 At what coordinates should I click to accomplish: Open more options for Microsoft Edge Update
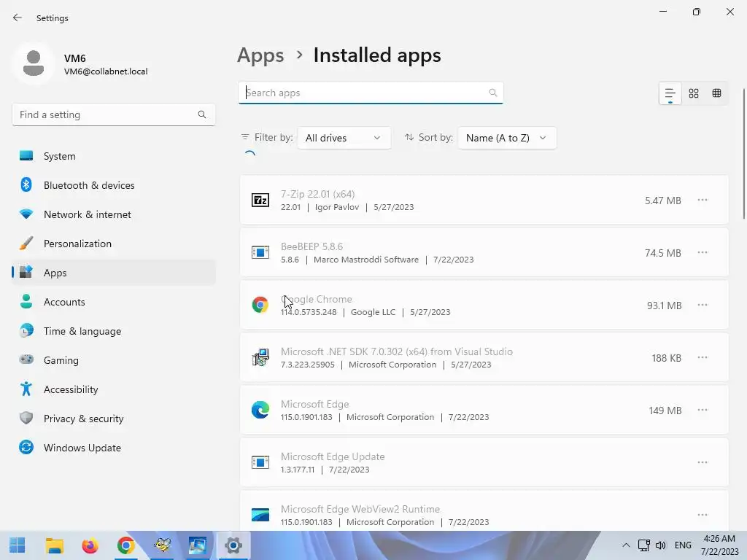point(703,462)
